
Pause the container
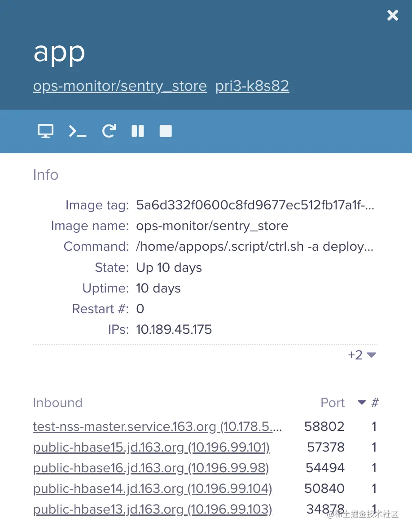pyautogui.click(x=138, y=131)
